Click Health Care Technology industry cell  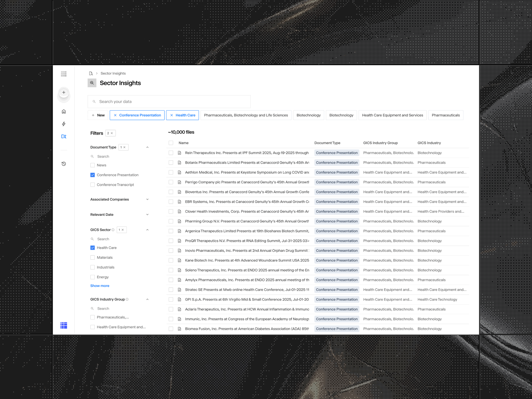tap(437, 300)
